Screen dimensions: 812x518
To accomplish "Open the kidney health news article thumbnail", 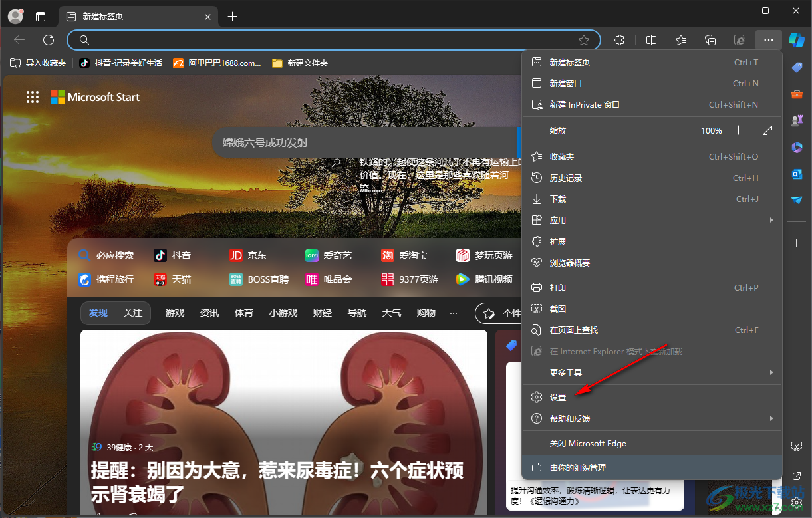I will pyautogui.click(x=284, y=422).
